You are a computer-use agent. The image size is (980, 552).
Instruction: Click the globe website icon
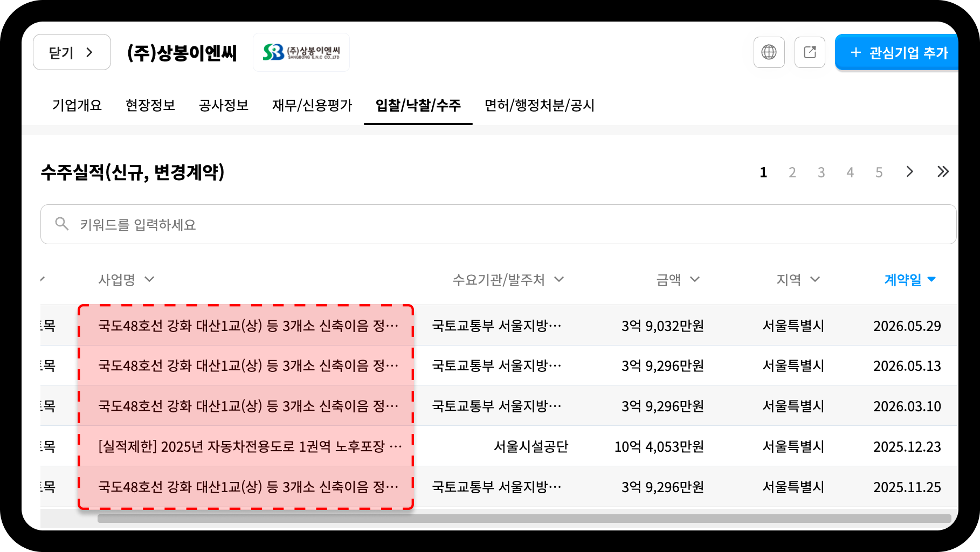pos(769,52)
